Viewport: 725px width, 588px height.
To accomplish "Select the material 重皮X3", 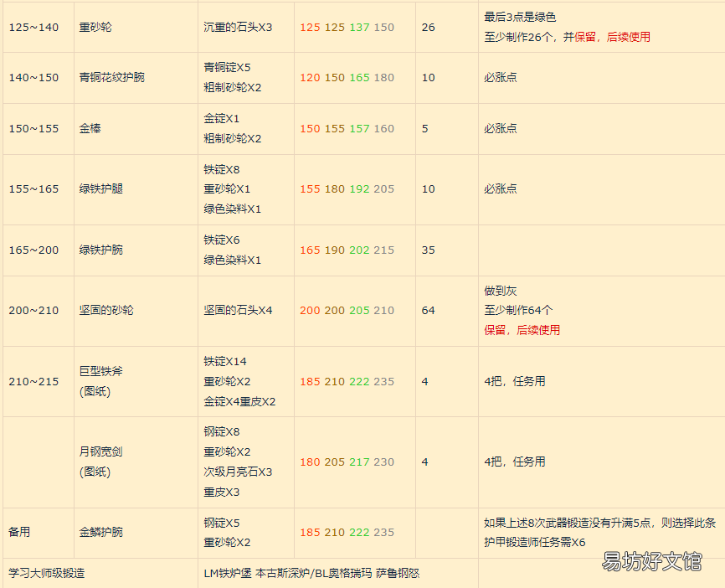I will click(x=222, y=493).
